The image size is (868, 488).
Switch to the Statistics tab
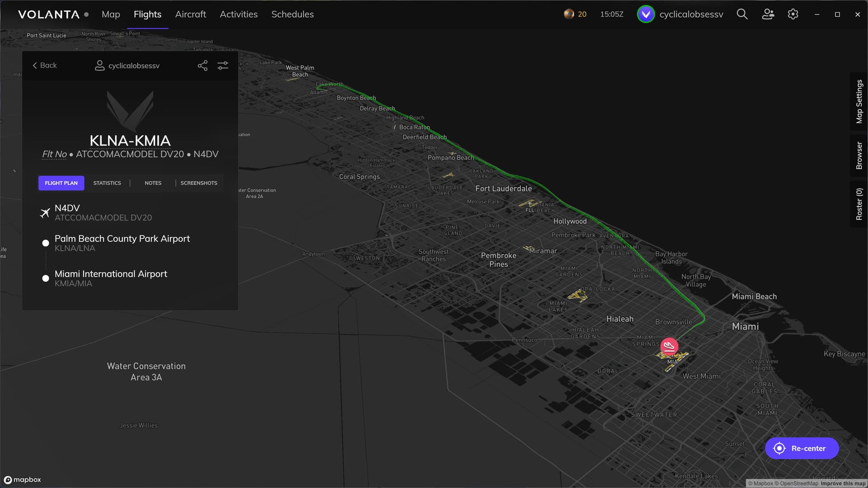[107, 183]
